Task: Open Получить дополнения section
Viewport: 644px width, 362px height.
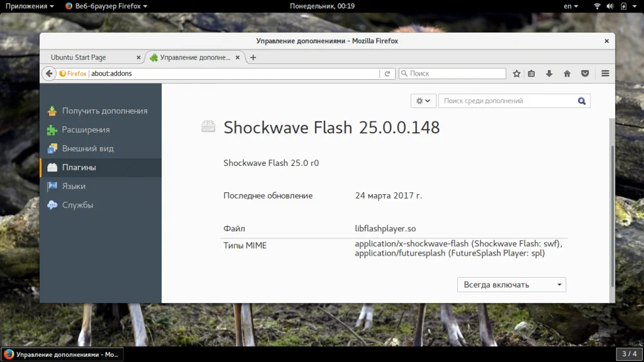Action: [101, 111]
